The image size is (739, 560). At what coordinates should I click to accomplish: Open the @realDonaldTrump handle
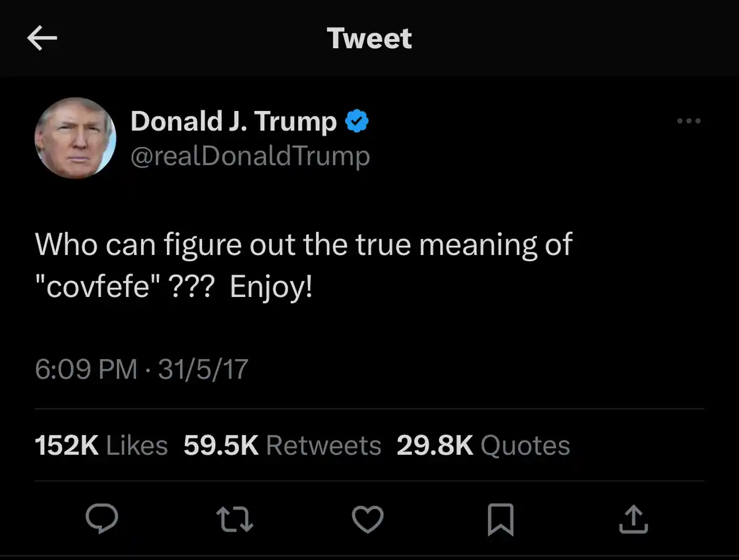tap(250, 156)
